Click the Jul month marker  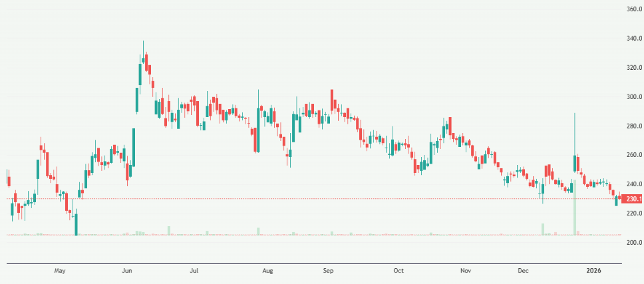pos(194,271)
